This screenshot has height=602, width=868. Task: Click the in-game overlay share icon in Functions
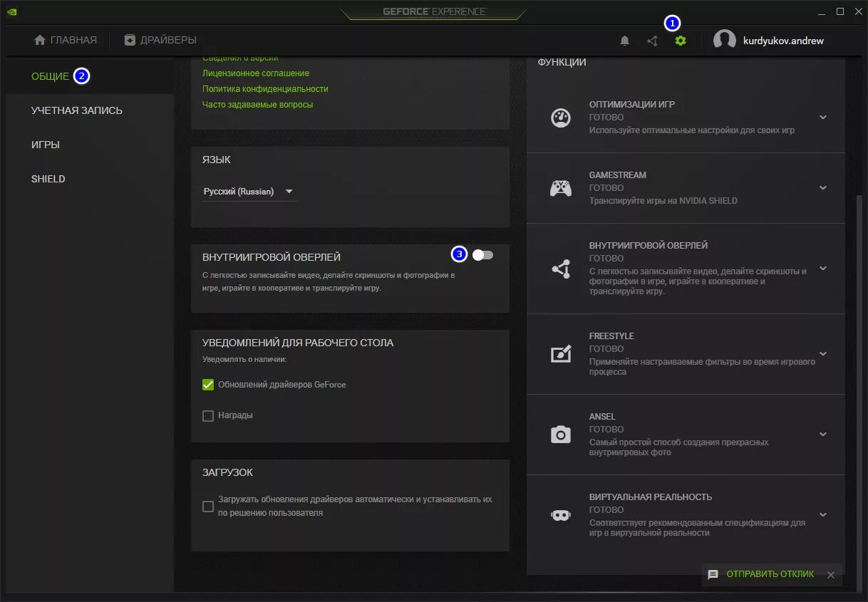click(561, 269)
